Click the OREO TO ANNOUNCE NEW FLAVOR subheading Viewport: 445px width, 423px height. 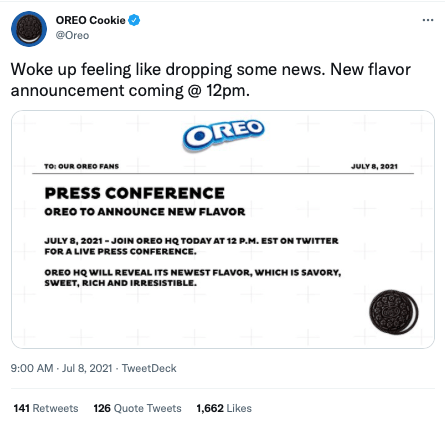pyautogui.click(x=145, y=212)
